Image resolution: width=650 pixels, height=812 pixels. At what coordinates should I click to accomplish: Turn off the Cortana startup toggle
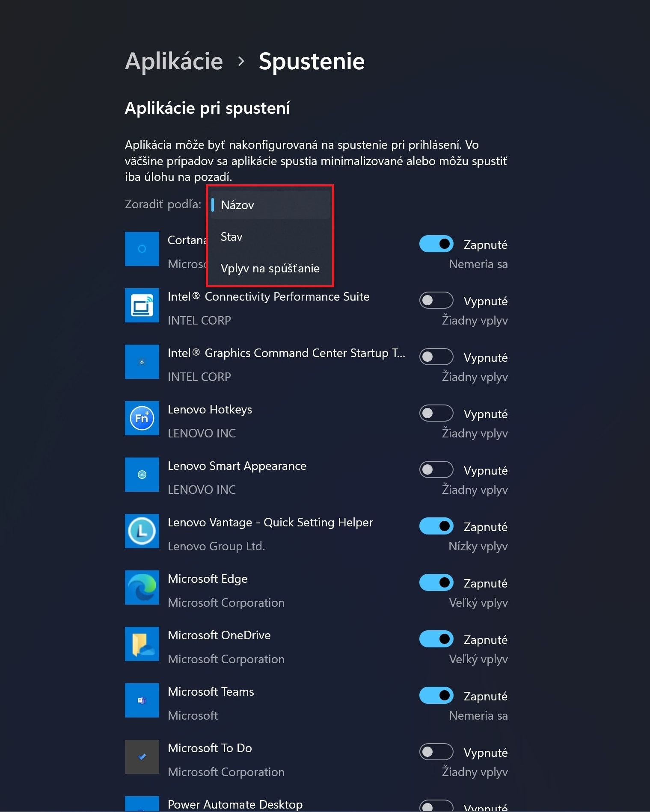[x=436, y=244]
